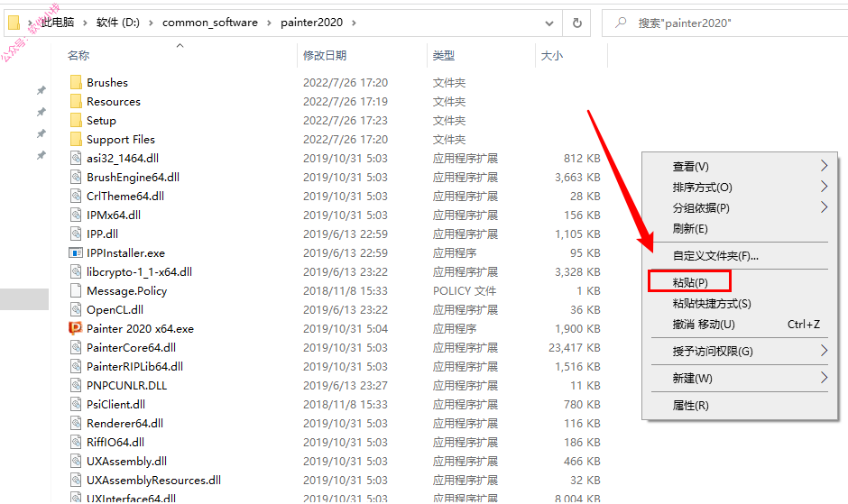The image size is (848, 504).
Task: Expand the chevron after 软件 (D:) in path
Action: [151, 23]
